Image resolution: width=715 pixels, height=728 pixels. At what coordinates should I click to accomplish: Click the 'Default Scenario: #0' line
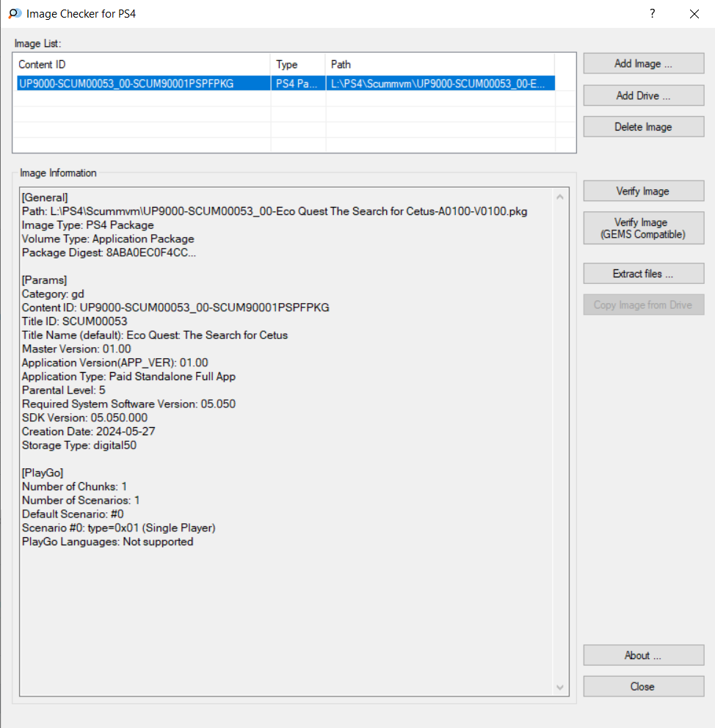[x=73, y=514]
